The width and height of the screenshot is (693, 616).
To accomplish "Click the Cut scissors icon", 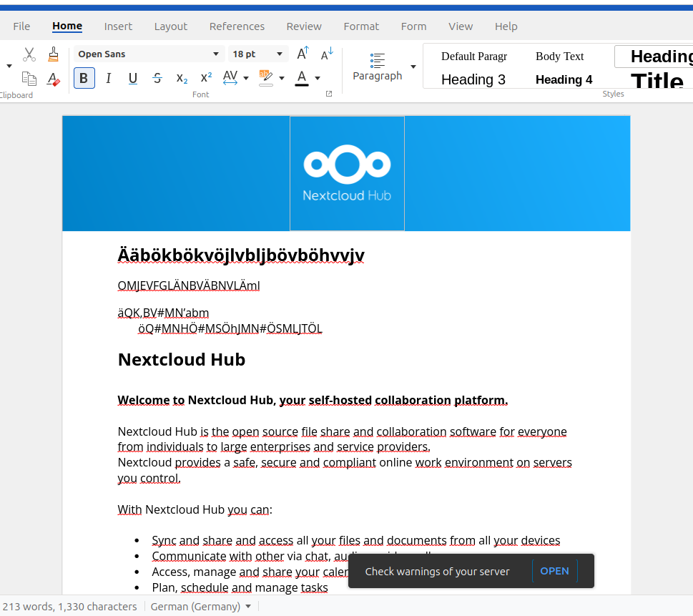I will (x=29, y=54).
